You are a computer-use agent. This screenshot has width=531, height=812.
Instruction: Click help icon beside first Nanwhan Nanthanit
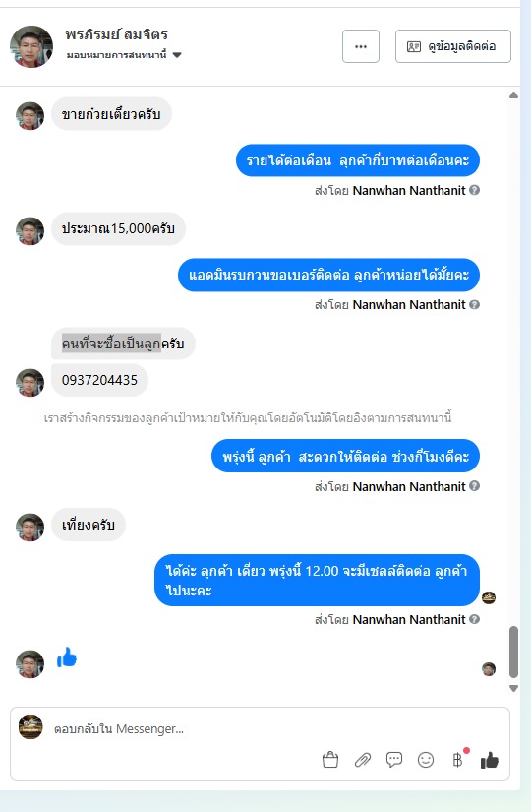[x=474, y=190]
